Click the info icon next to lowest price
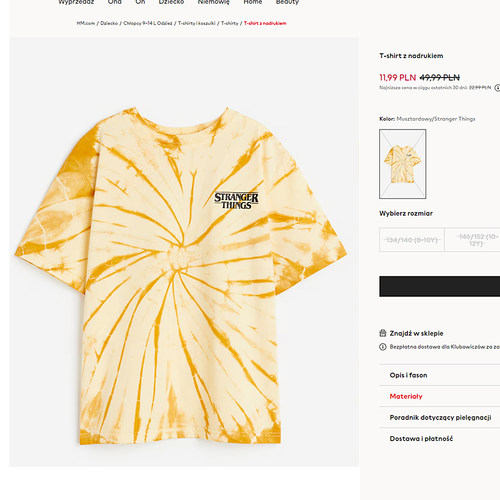 point(497,88)
